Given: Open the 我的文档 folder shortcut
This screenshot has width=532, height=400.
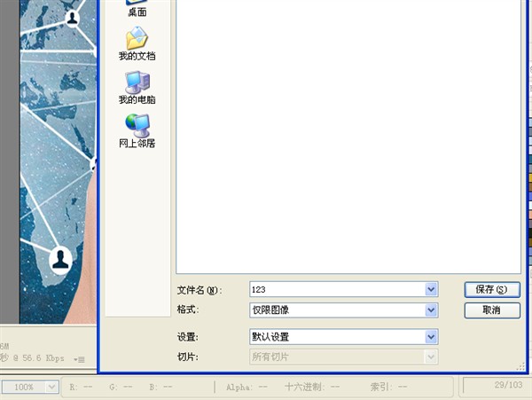Looking at the screenshot, I should 137,44.
